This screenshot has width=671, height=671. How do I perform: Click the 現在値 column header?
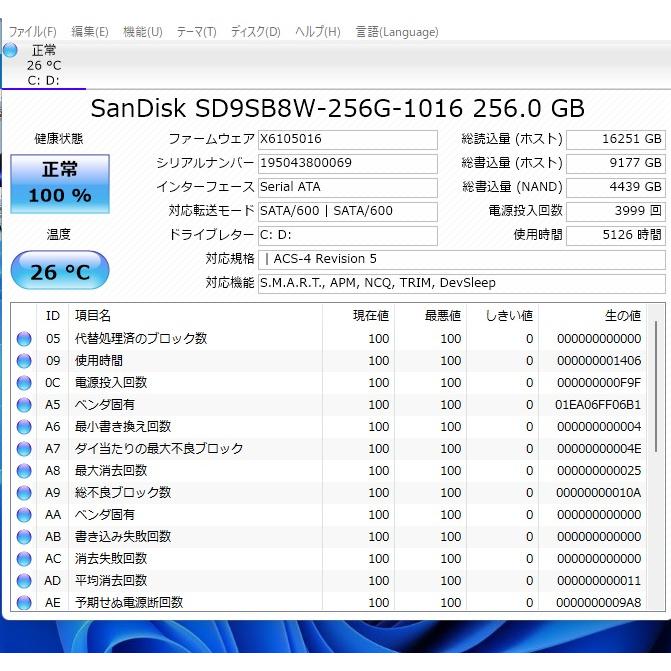pyautogui.click(x=358, y=316)
